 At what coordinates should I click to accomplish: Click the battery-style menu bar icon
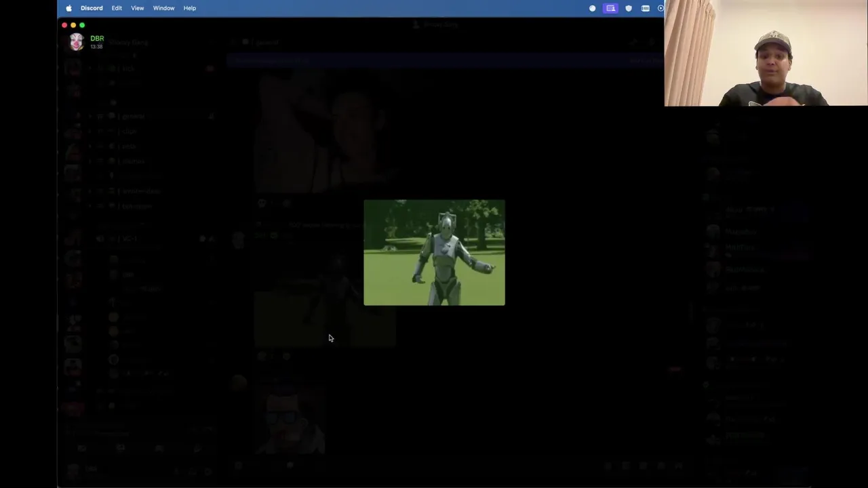646,8
